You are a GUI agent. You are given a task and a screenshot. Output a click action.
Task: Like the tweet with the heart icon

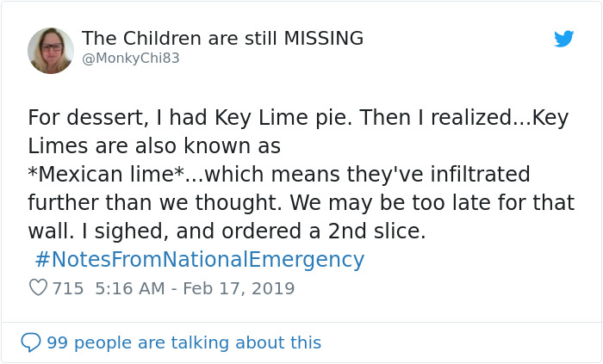38,288
